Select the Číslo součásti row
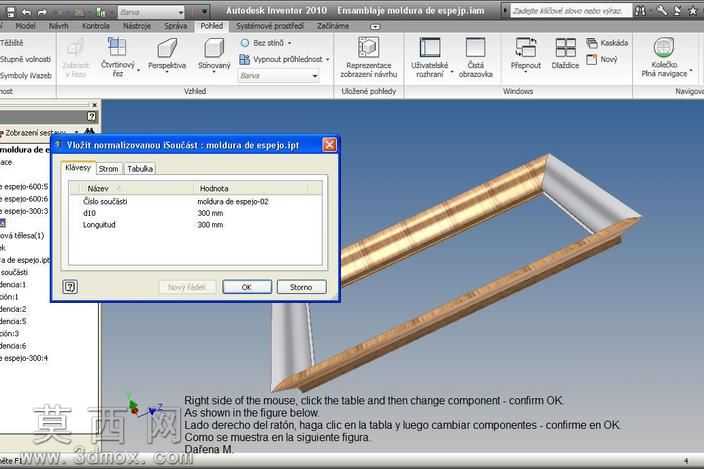 click(195, 202)
